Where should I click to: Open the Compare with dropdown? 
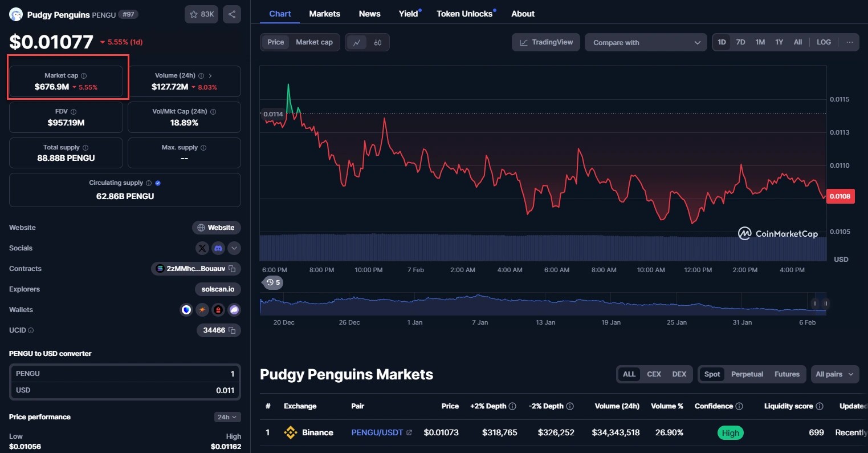click(646, 43)
